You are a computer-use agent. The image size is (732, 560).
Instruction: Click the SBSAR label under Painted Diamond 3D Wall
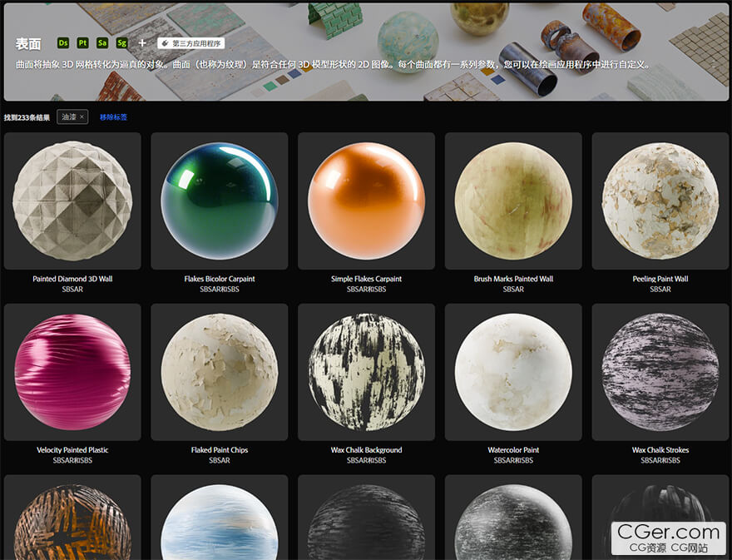point(72,289)
